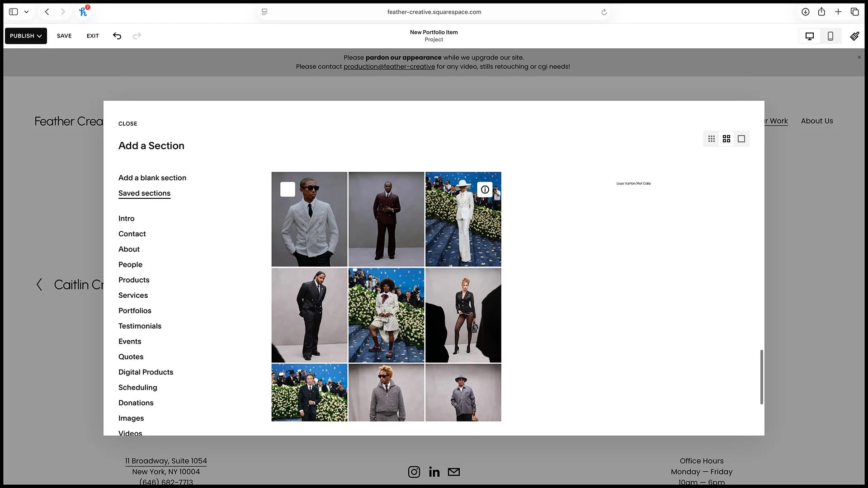Select the medium grid view layout
This screenshot has height=488, width=868.
[726, 139]
